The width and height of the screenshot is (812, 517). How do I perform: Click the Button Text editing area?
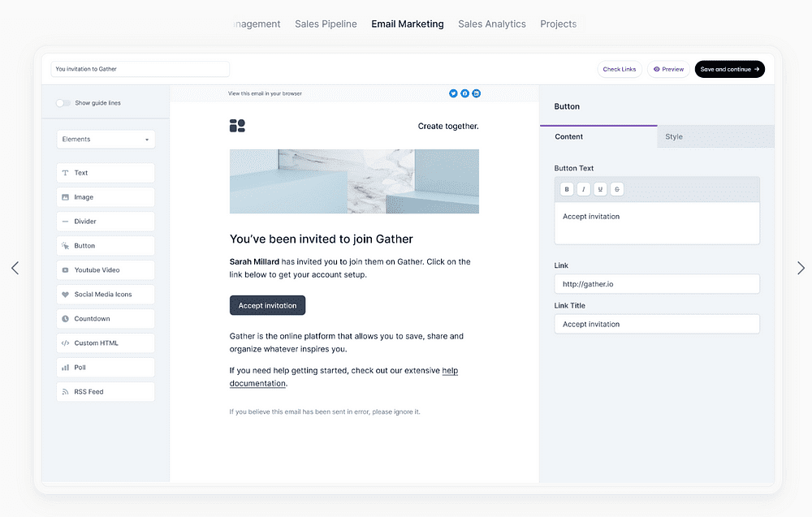point(657,223)
